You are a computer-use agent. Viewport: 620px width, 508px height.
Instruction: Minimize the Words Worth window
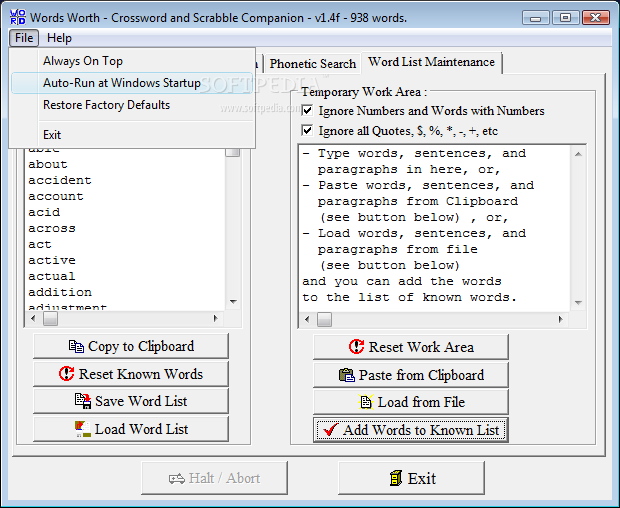pos(535,18)
